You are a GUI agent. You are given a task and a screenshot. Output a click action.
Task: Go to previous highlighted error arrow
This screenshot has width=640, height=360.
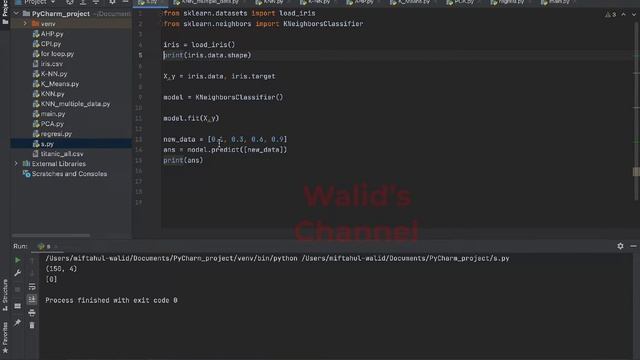[623, 14]
